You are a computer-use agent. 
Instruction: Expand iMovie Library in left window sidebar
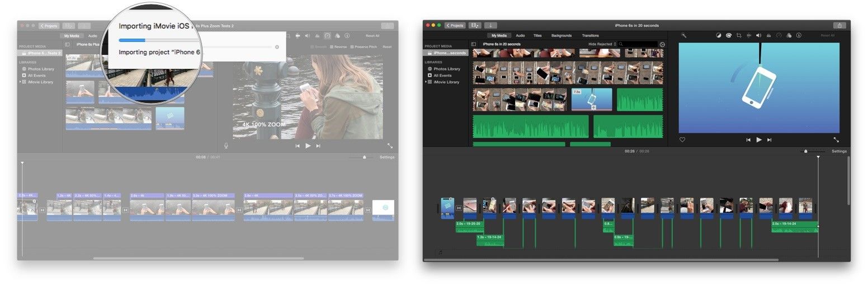coord(20,82)
